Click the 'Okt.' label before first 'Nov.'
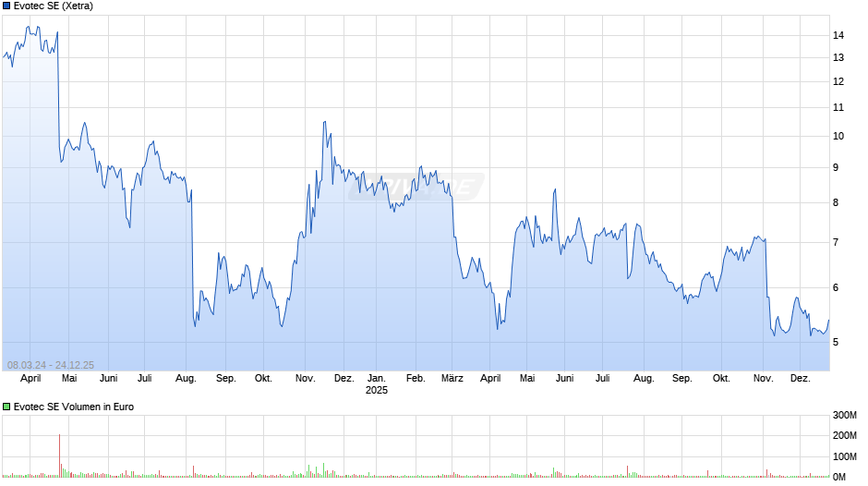 pyautogui.click(x=263, y=379)
